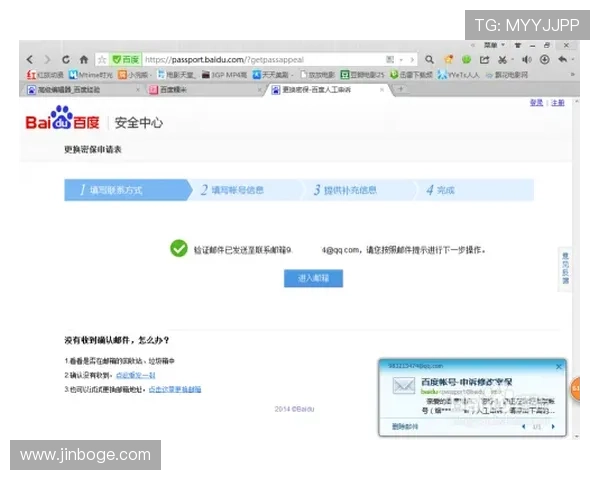The width and height of the screenshot is (600, 480).
Task: Close the 百度糯米 tab
Action: pyautogui.click(x=259, y=90)
